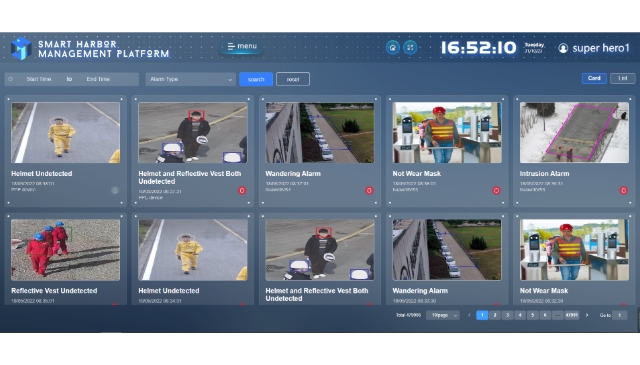
Task: Switch to Card view
Action: click(594, 78)
